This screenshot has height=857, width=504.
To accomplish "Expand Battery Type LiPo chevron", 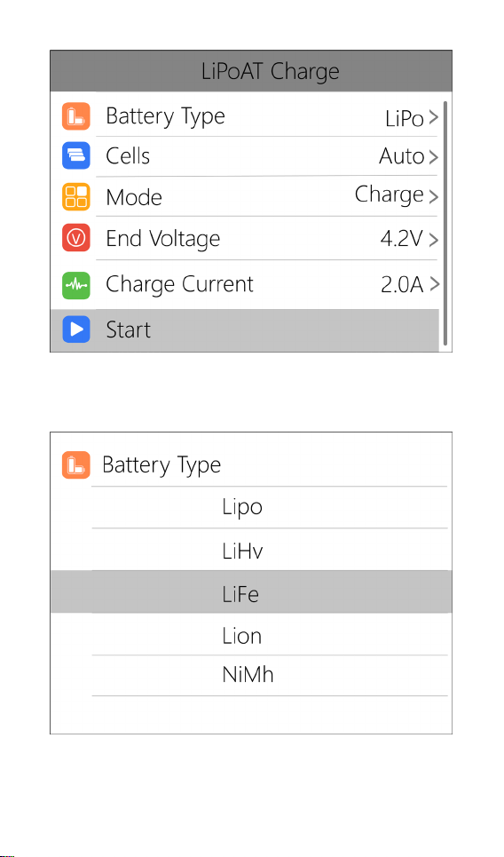I will point(433,117).
